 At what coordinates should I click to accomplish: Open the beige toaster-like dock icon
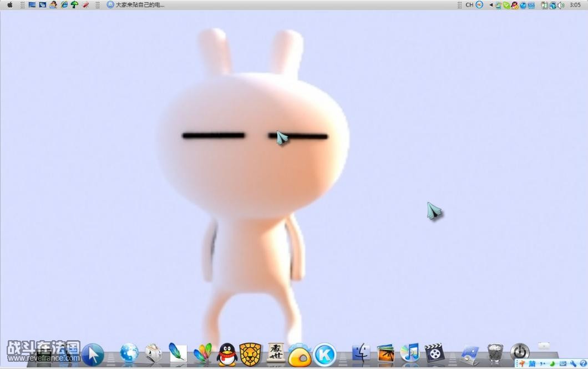tap(153, 353)
